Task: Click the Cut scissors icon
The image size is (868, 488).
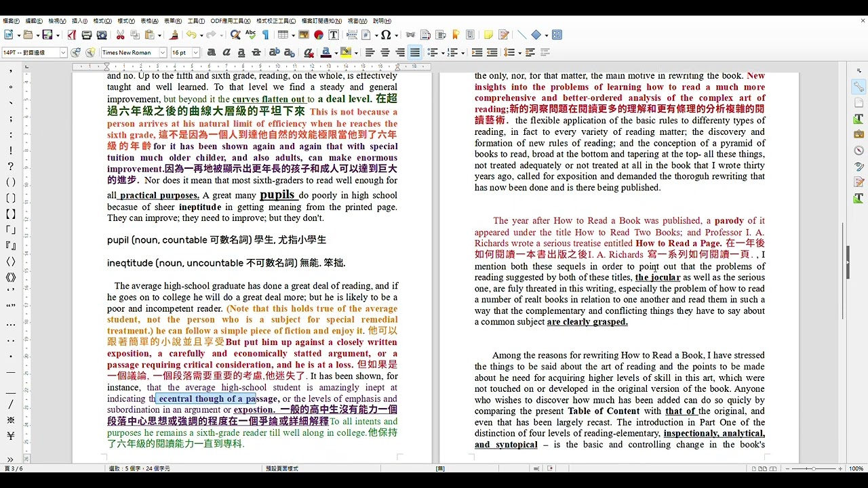Action: [x=120, y=35]
